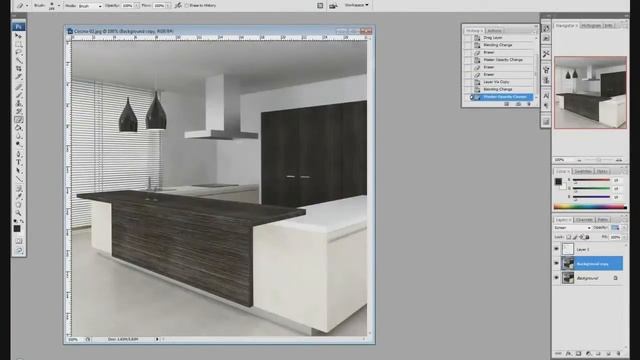Delete current state in History panel
The height and width of the screenshot is (360, 640).
tap(529, 104)
